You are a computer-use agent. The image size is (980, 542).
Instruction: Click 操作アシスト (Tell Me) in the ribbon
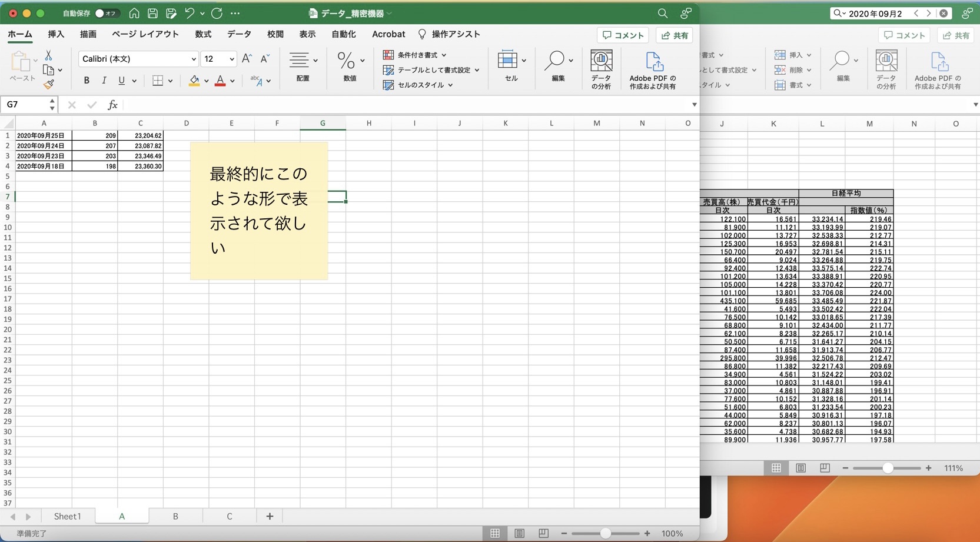(449, 34)
